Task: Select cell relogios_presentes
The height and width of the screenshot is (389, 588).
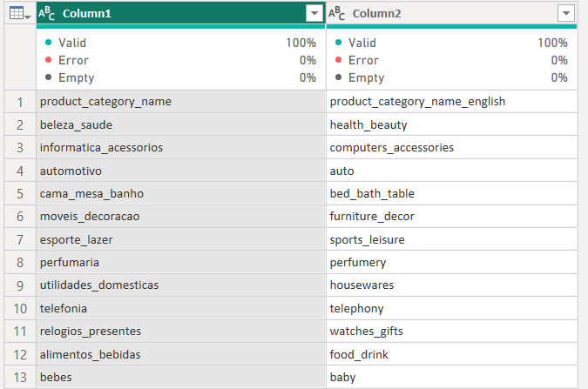Action: tap(180, 332)
